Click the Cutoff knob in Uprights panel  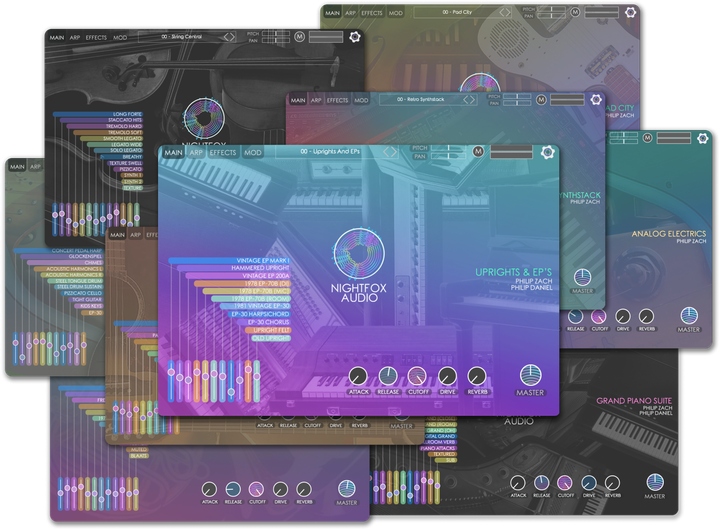[417, 377]
